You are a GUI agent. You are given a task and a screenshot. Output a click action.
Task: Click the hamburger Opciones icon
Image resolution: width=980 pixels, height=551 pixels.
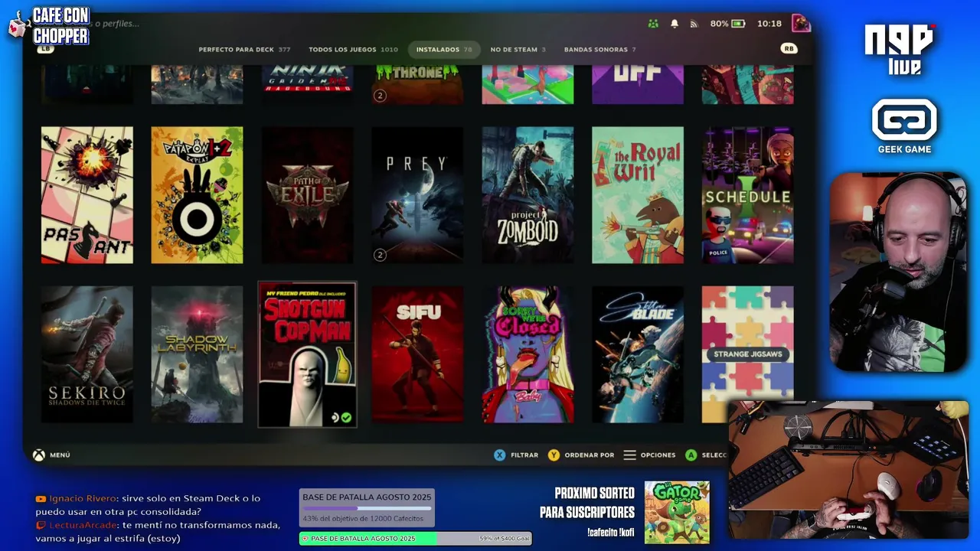click(629, 455)
